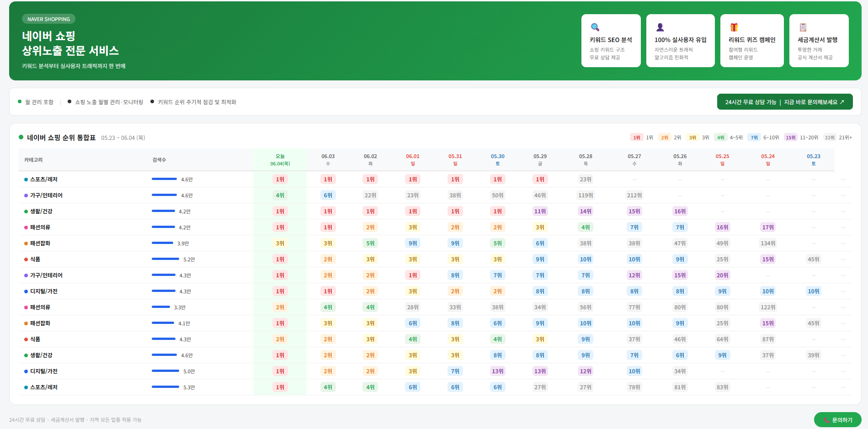Image resolution: width=868 pixels, height=429 pixels.
Task: Click the 스포츠/레저 row with 5.3만 searches
Action: [435, 387]
